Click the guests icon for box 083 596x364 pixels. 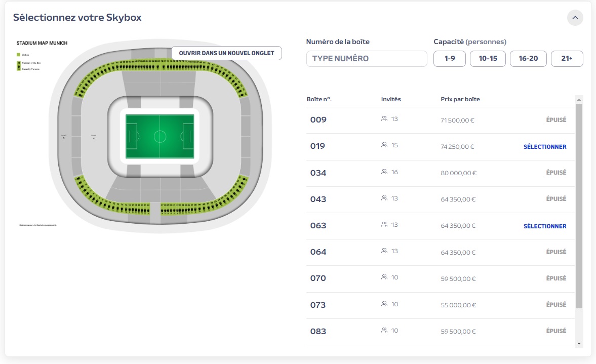(x=384, y=331)
